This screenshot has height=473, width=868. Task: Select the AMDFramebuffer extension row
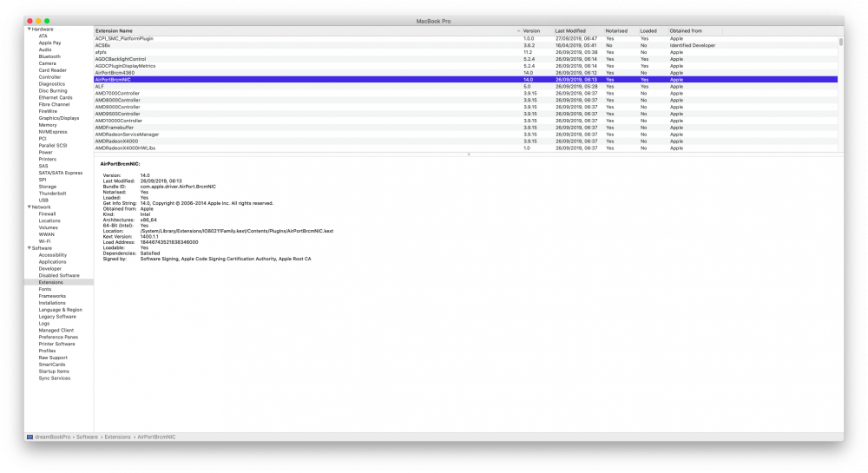[465, 128]
